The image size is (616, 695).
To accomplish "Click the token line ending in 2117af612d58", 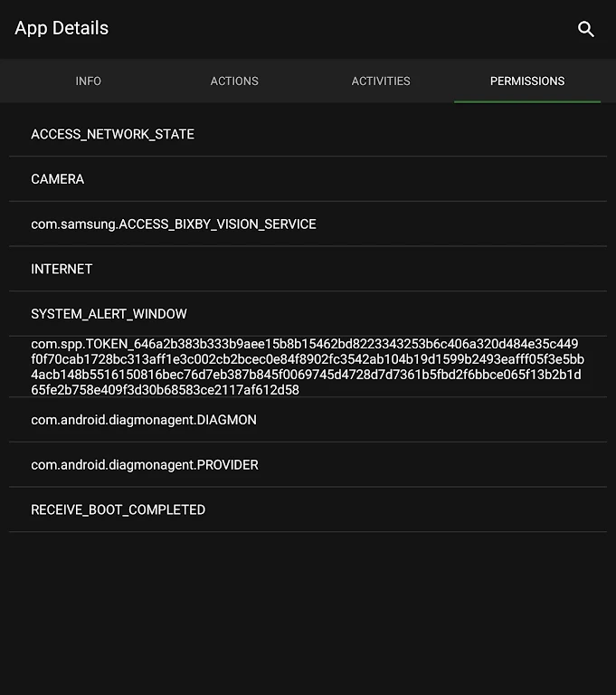I will (x=165, y=390).
